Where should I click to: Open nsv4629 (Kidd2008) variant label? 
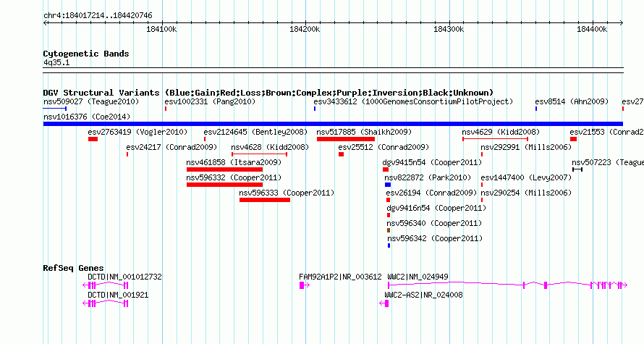pyautogui.click(x=501, y=132)
